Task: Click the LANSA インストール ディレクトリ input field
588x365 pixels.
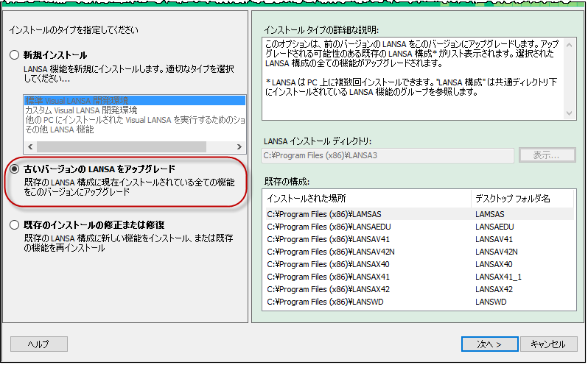Action: pos(388,155)
